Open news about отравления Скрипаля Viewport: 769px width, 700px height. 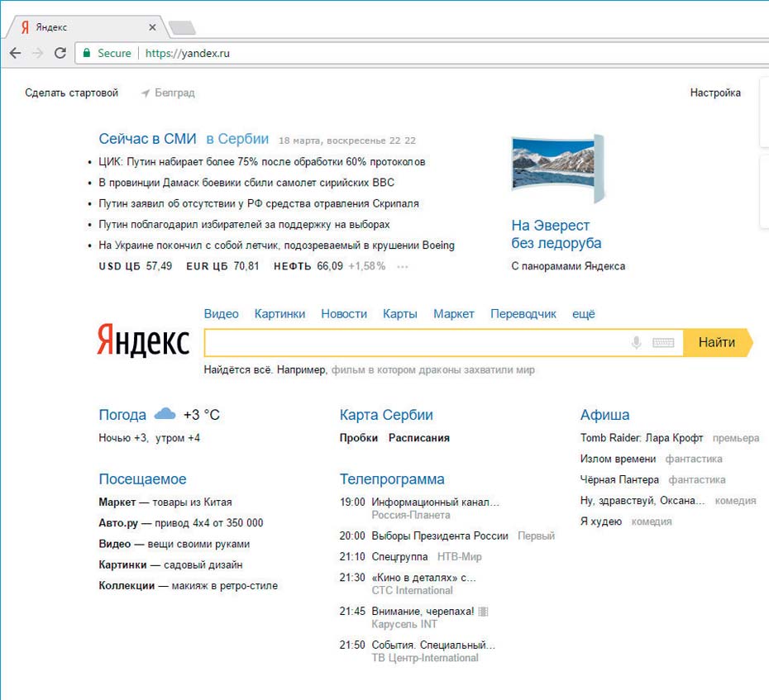[x=259, y=203]
